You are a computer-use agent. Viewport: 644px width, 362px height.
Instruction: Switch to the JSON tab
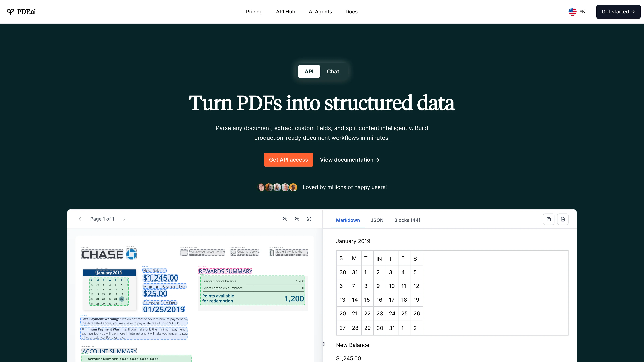click(377, 220)
